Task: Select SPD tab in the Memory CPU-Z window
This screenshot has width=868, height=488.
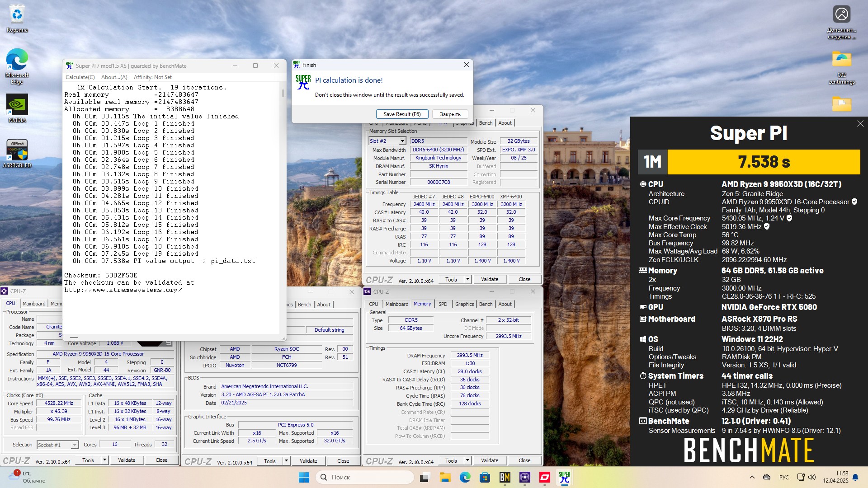Action: coord(443,304)
